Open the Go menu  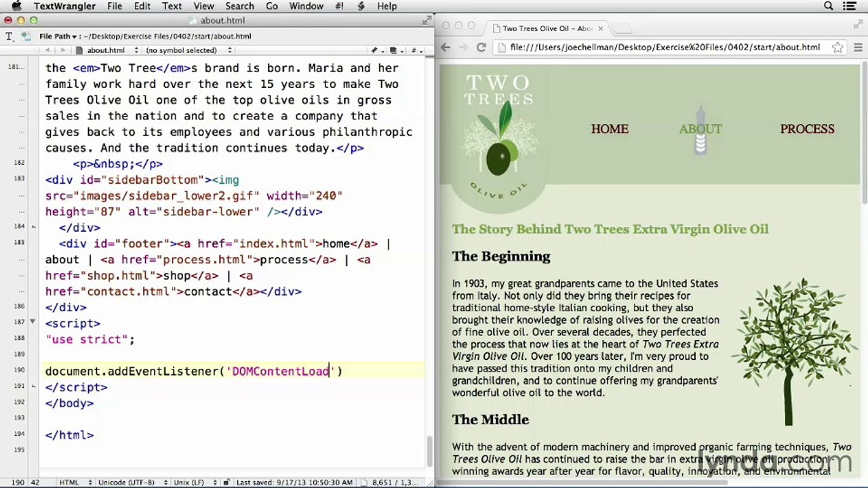[272, 6]
